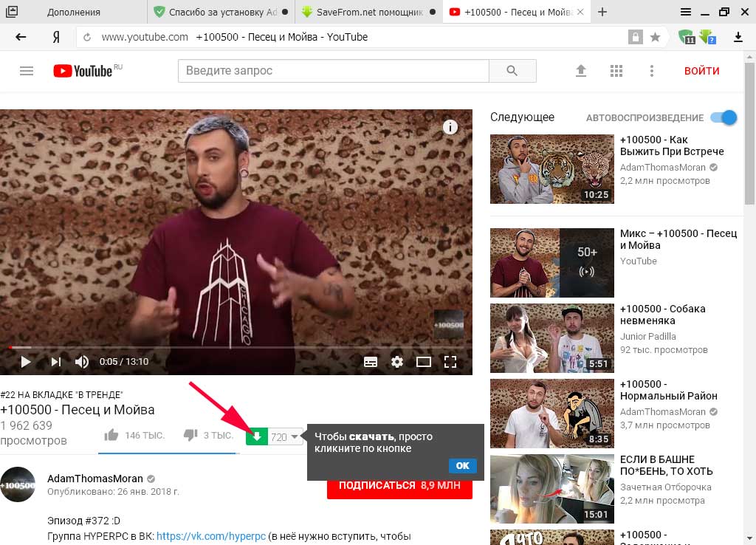The width and height of the screenshot is (756, 545).
Task: Switch to theater mode in player
Action: [423, 362]
